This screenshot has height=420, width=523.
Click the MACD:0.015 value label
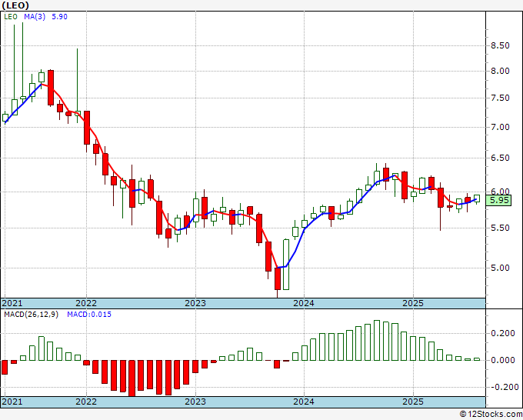[89, 315]
